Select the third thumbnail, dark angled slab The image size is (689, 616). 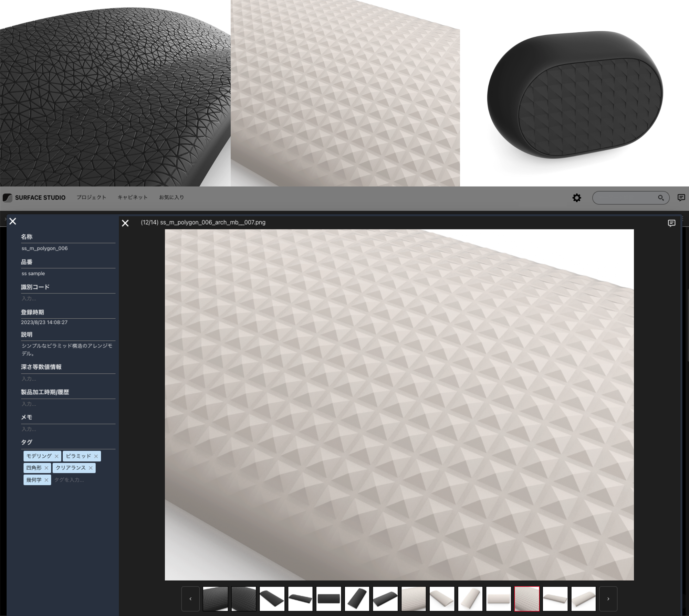272,599
